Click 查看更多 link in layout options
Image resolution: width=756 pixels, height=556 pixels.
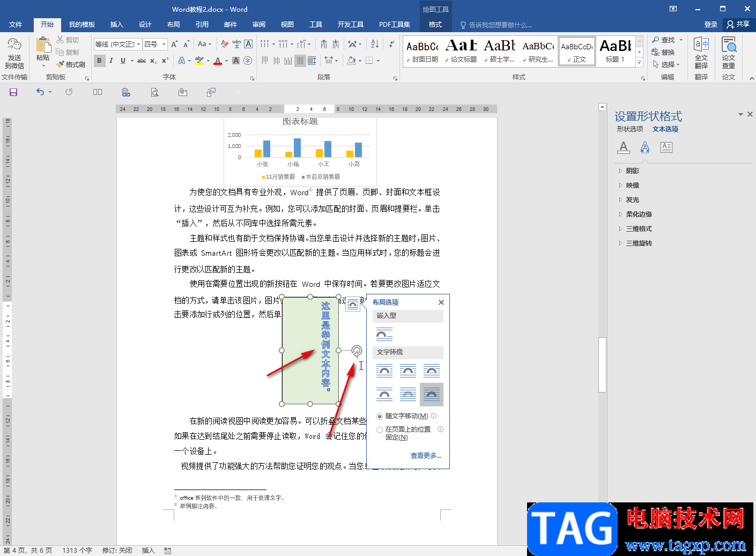coord(426,456)
